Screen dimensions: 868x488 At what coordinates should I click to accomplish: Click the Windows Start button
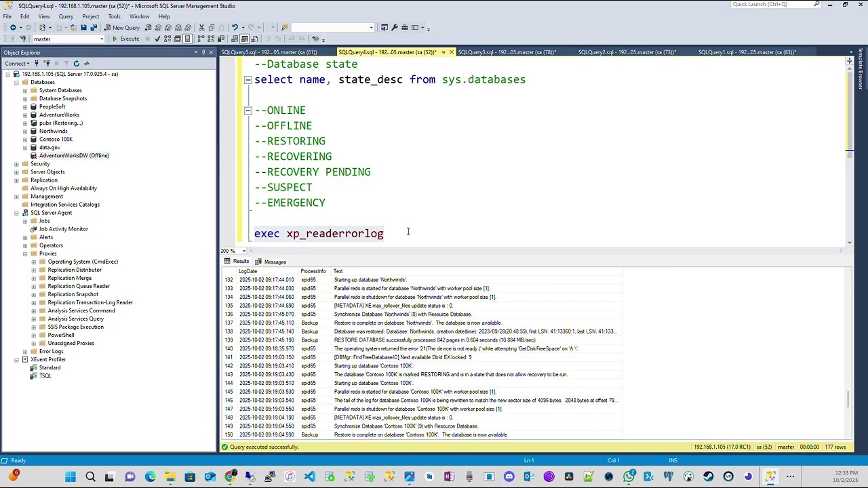click(71, 477)
